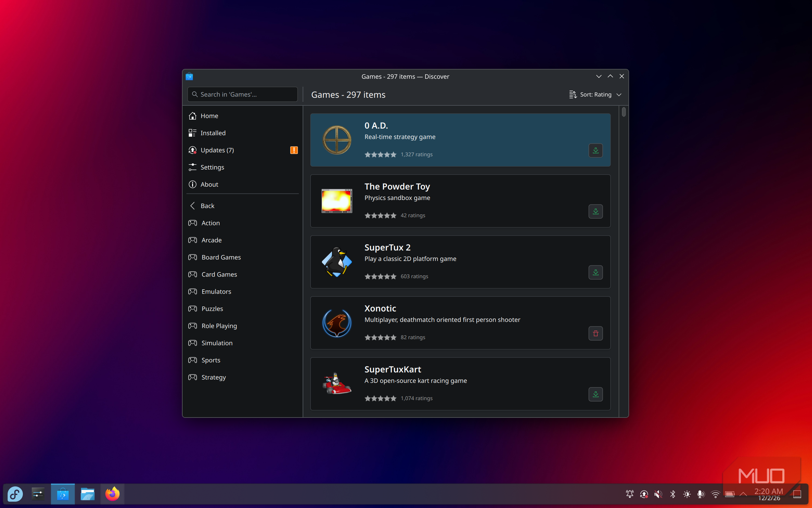Click the muted volume tray icon
This screenshot has width=812, height=508.
click(658, 494)
